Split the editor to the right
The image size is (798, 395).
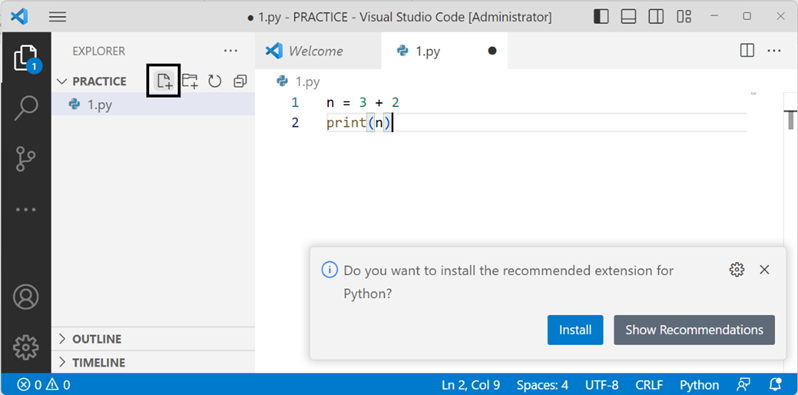[747, 51]
